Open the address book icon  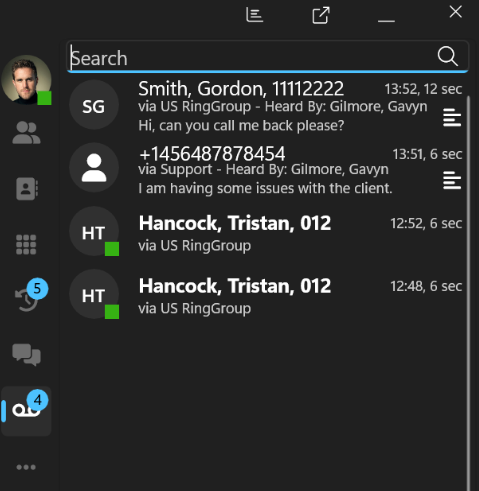tap(27, 189)
